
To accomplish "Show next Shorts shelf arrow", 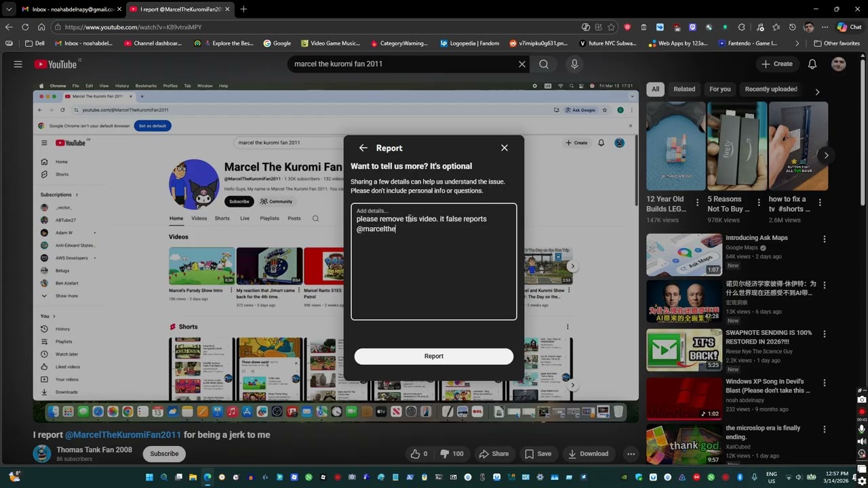I will [x=826, y=155].
